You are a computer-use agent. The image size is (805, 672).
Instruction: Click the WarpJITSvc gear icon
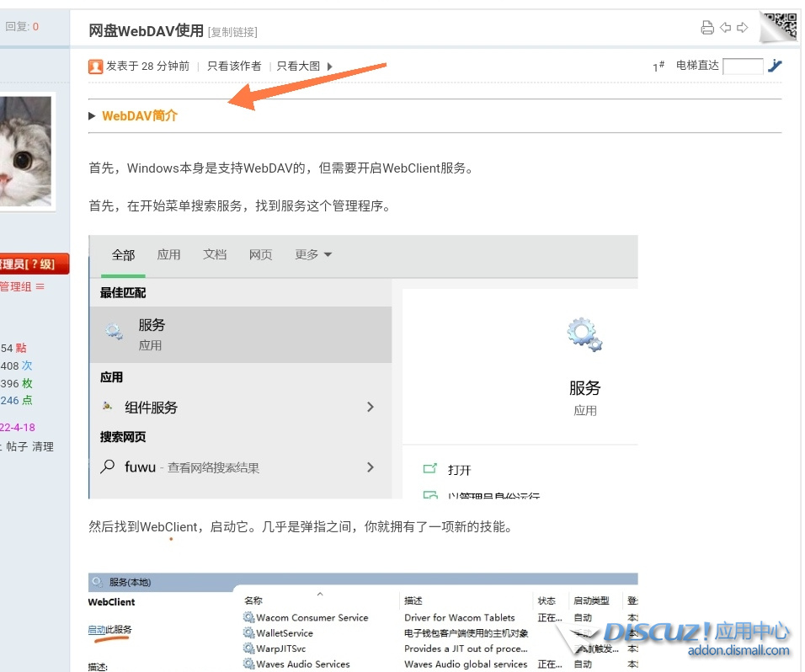point(249,648)
